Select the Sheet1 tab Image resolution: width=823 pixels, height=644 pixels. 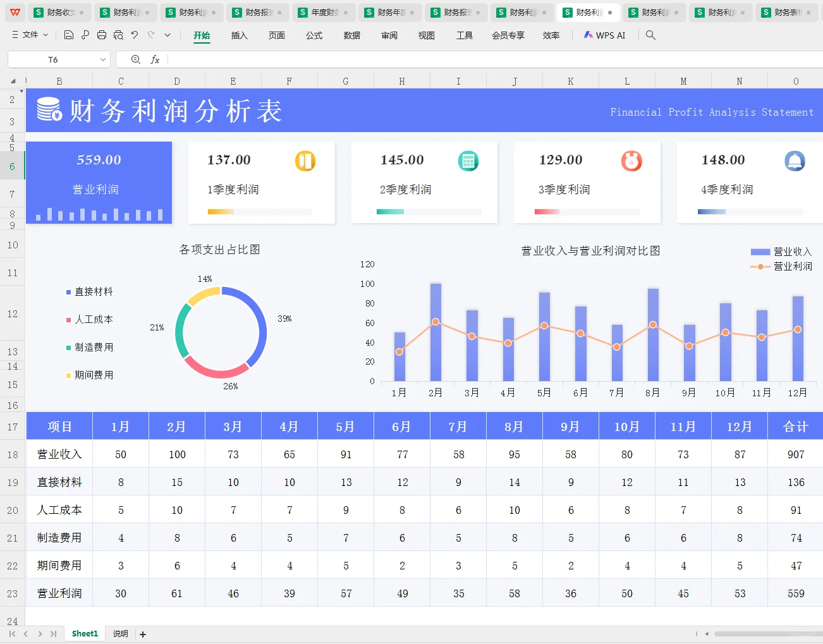(84, 633)
